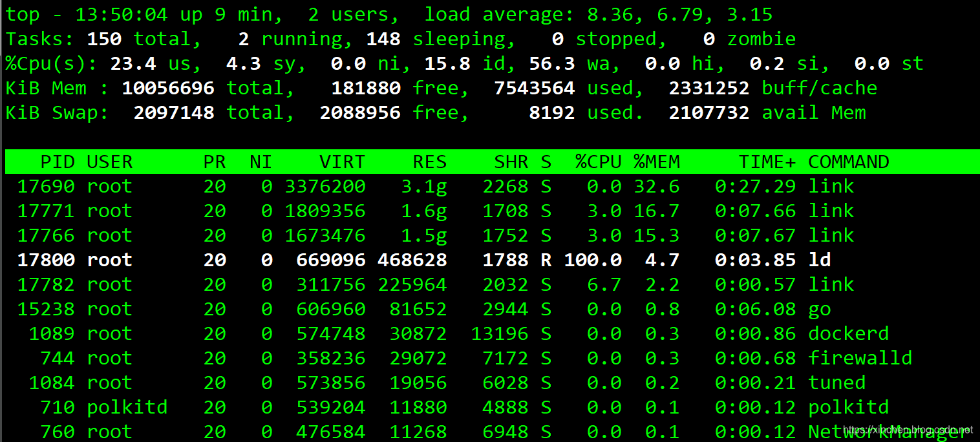
Task: Click the SHR column header
Action: pos(511,162)
